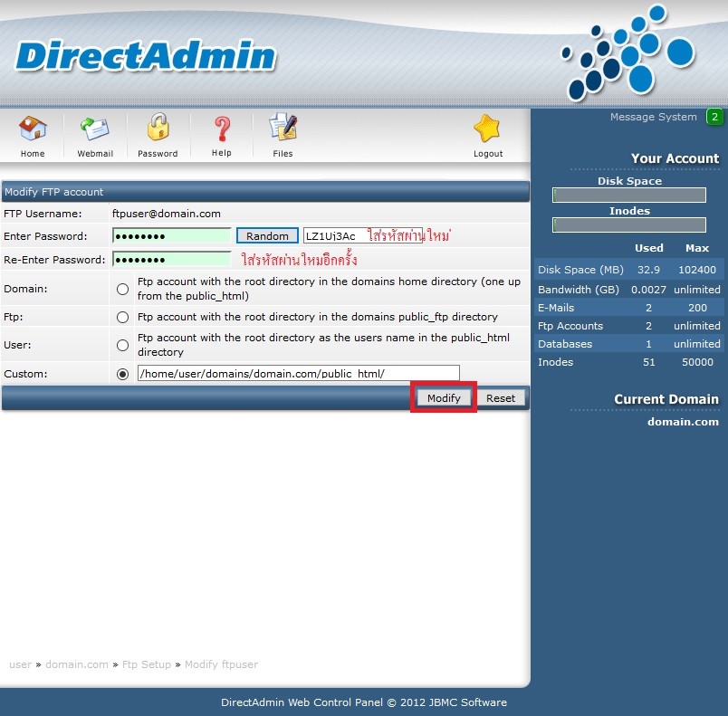Generate a password with Random button
The height and width of the screenshot is (716, 728).
(267, 235)
